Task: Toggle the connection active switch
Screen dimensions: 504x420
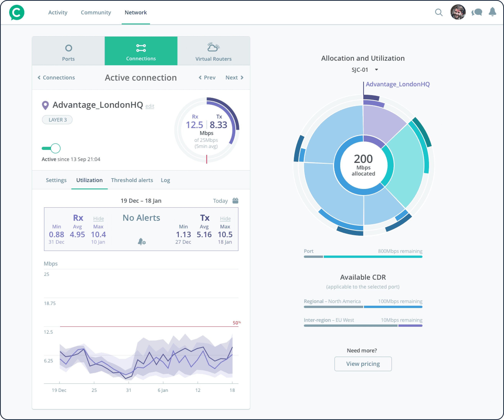Action: (x=51, y=148)
